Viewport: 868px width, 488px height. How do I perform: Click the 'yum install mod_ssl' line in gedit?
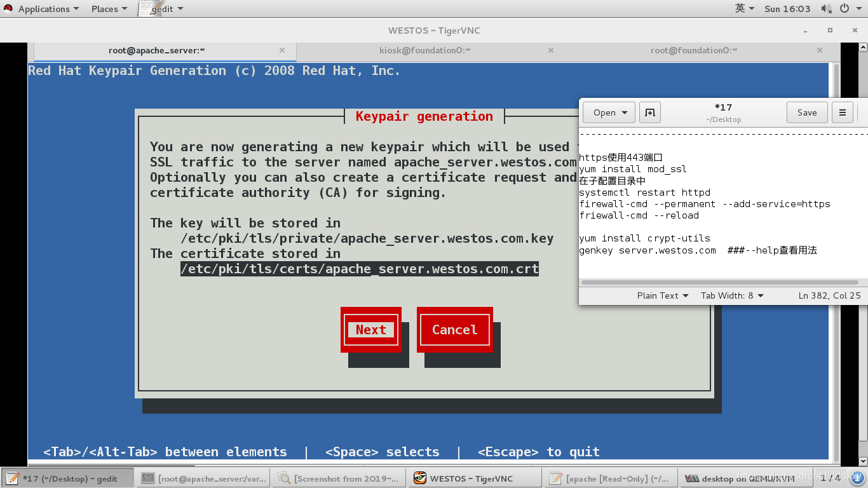633,169
